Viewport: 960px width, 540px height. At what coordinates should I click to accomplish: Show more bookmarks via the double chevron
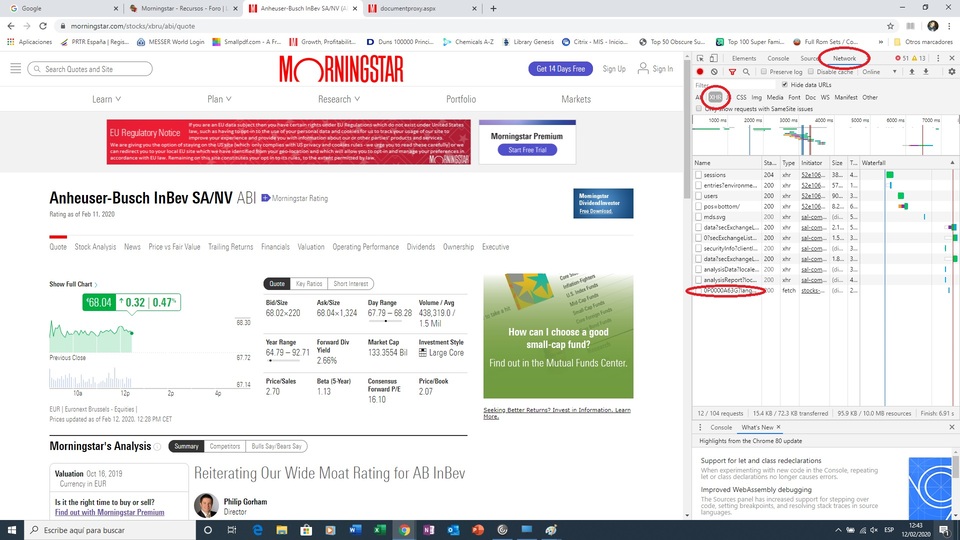[880, 42]
